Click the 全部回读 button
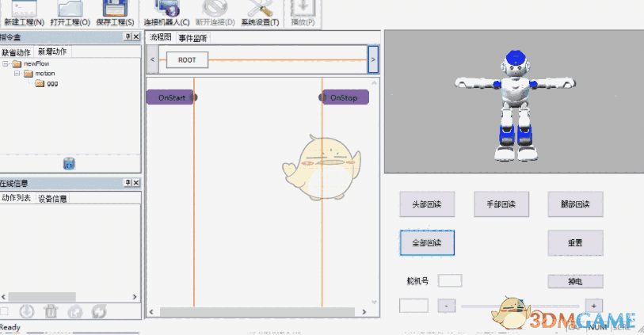The width and height of the screenshot is (644, 335). pos(427,242)
